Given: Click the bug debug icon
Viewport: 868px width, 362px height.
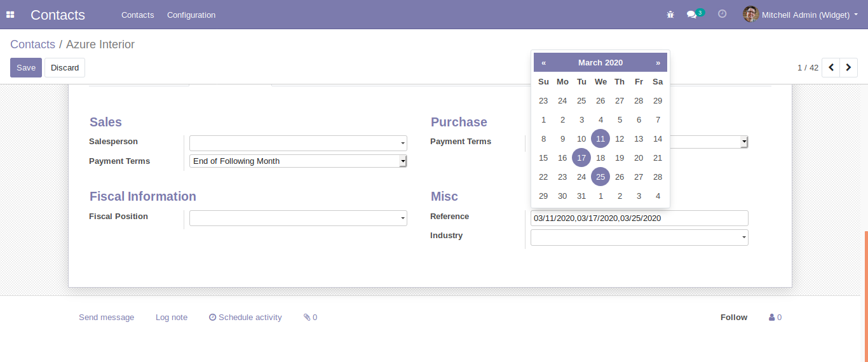Looking at the screenshot, I should pos(670,15).
